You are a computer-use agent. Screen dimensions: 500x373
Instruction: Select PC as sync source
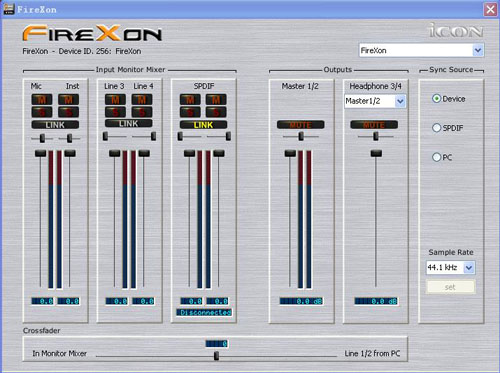tap(436, 157)
